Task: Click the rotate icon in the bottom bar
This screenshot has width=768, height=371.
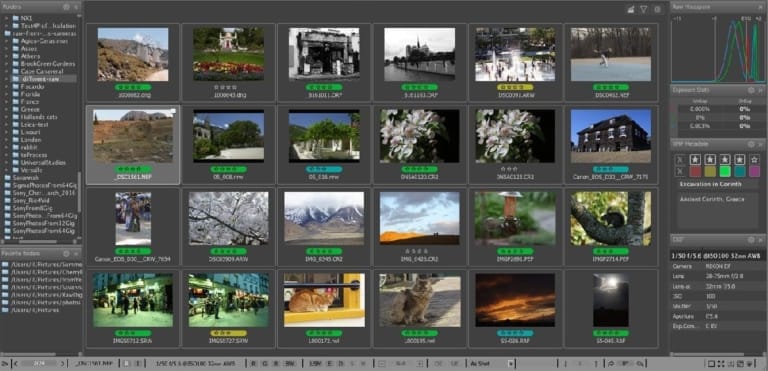Action: pos(611,364)
